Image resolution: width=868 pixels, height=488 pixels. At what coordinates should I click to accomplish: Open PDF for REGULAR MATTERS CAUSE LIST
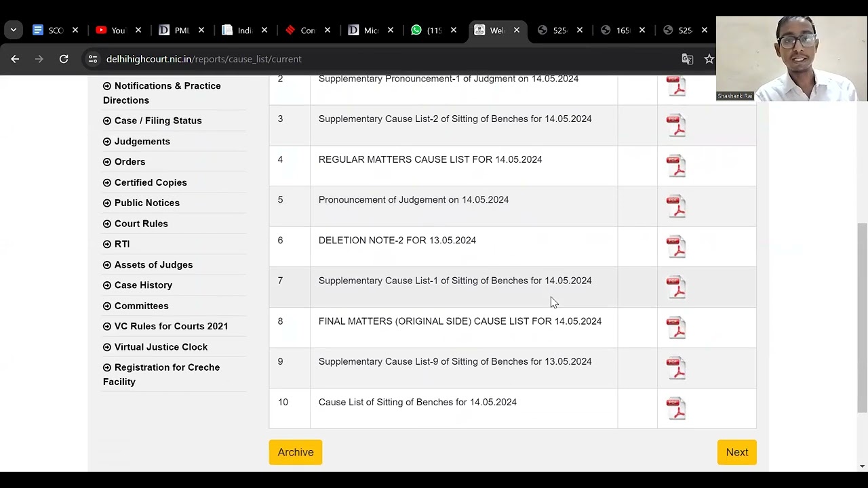tap(676, 166)
